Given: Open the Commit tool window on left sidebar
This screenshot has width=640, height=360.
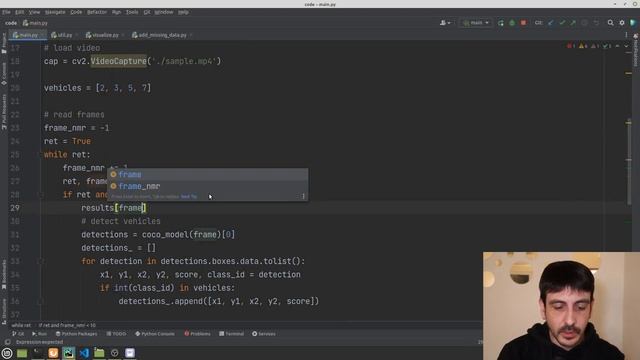Looking at the screenshot, I should (4, 74).
